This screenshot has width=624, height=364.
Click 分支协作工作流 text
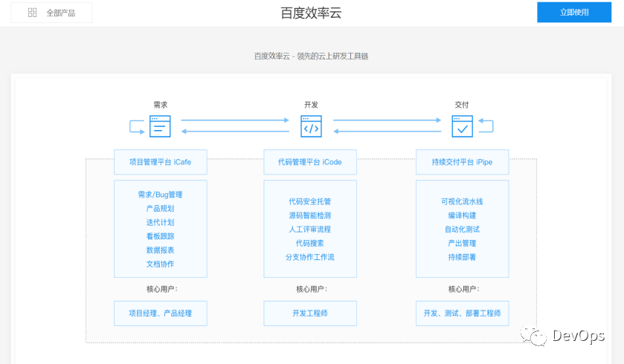(310, 258)
